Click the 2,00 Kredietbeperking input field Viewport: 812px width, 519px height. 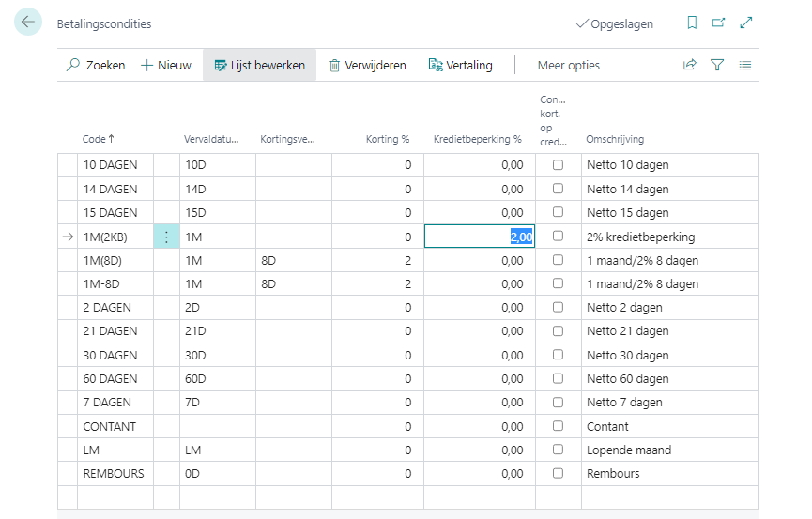click(x=479, y=237)
